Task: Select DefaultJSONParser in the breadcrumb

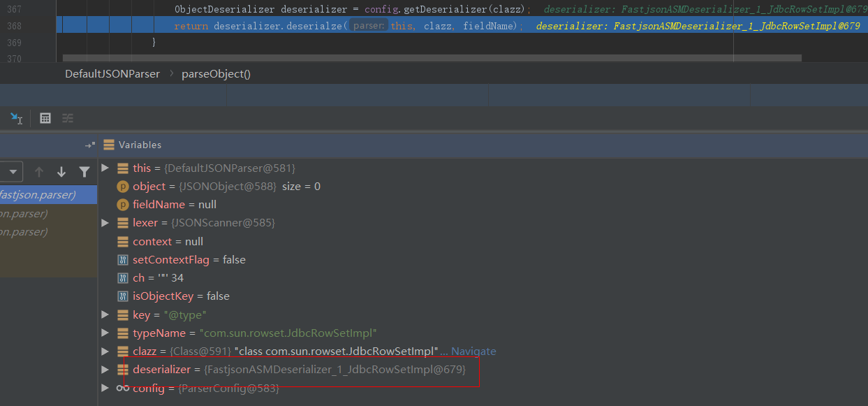Action: click(112, 73)
